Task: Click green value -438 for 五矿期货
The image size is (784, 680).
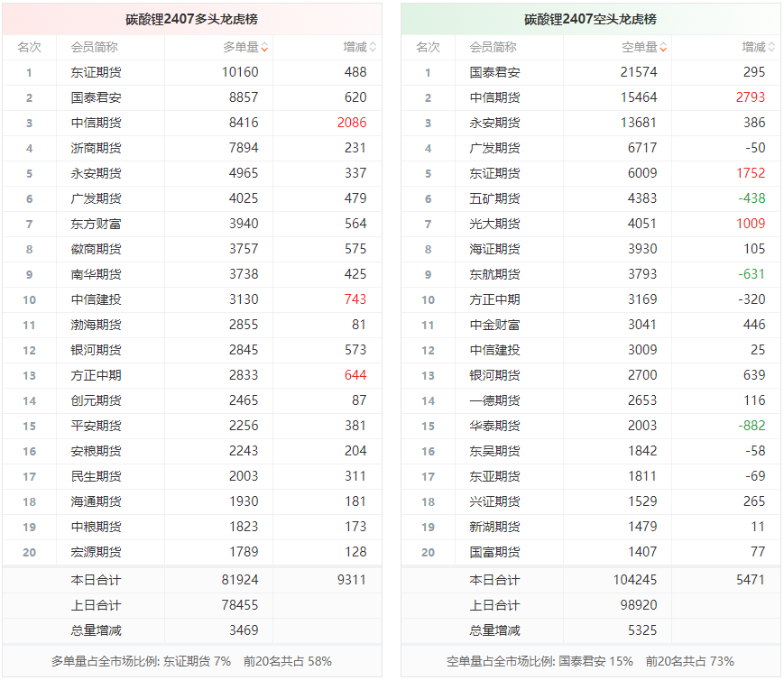Action: tap(752, 198)
